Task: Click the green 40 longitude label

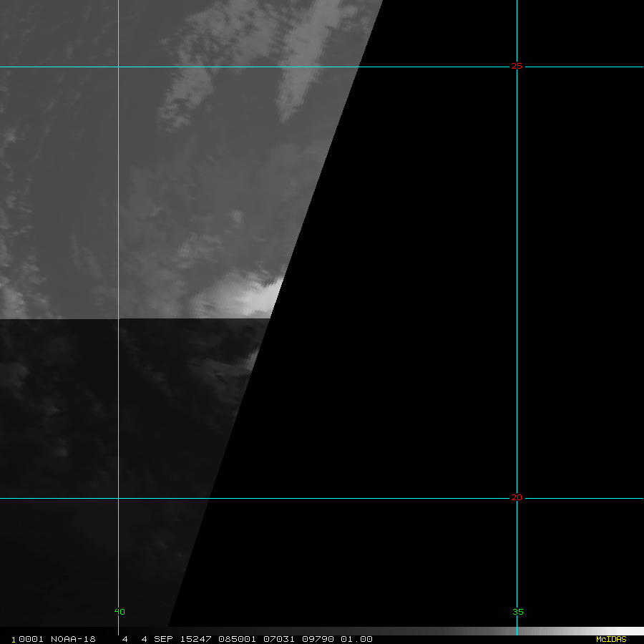Action: [x=119, y=612]
